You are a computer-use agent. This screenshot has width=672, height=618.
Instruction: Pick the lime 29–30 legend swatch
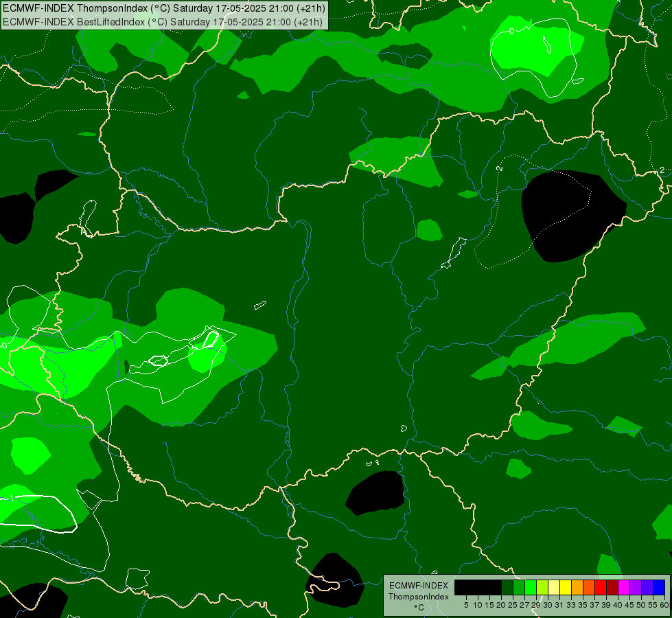pos(542,587)
